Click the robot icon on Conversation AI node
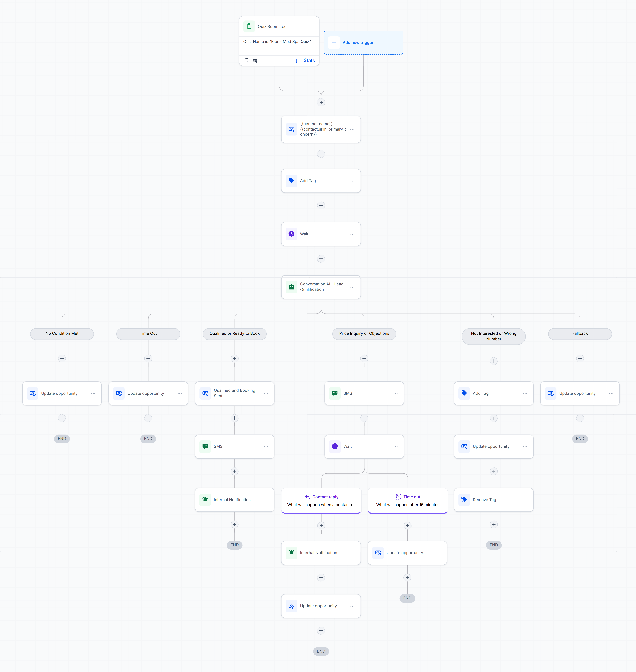 click(x=292, y=287)
